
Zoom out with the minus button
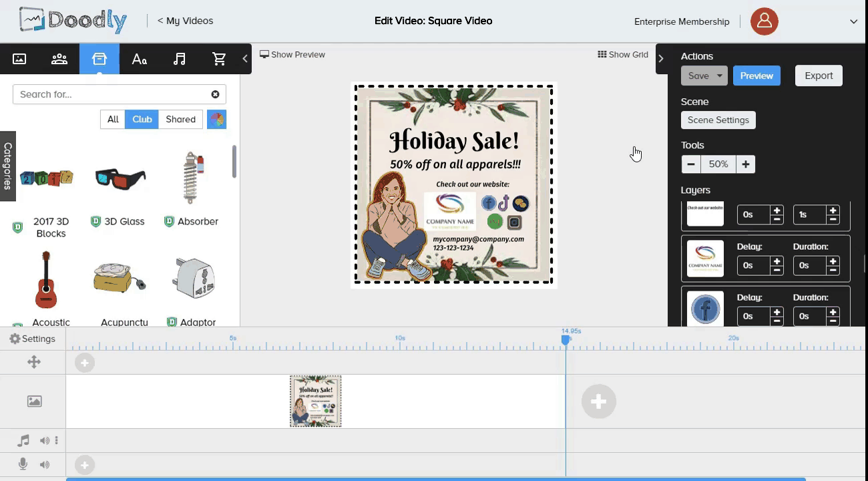[x=690, y=164]
